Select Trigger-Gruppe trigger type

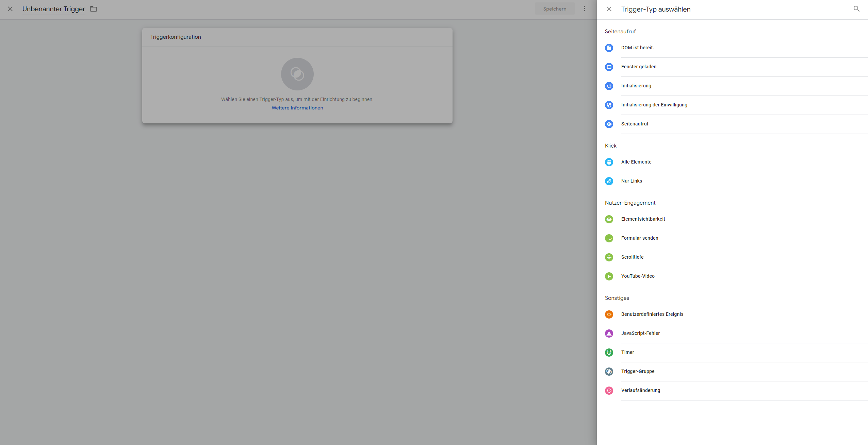click(x=736, y=372)
